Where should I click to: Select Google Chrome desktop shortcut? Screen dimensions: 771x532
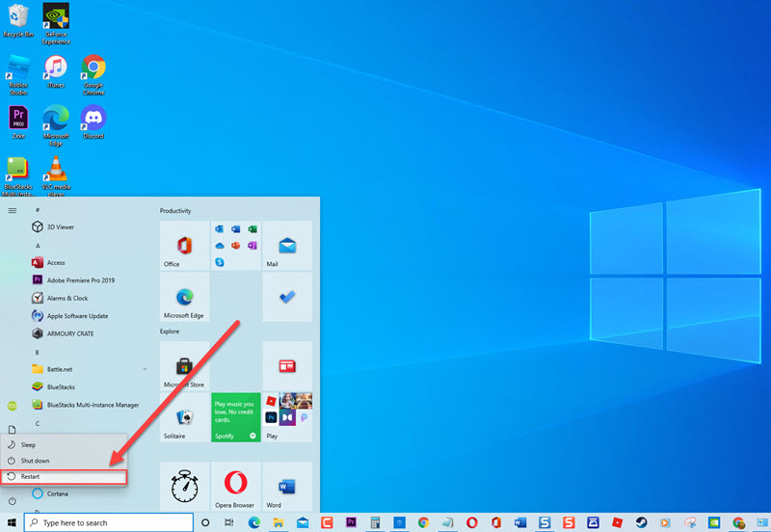click(x=93, y=75)
